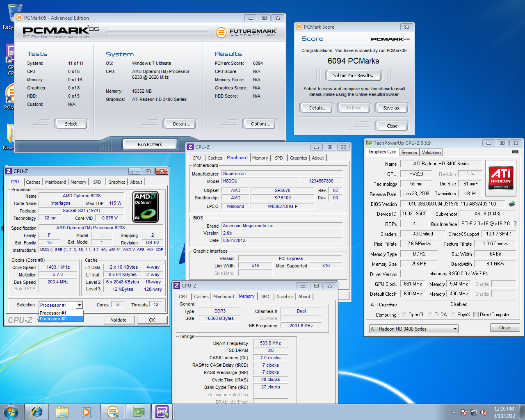Switch to the Validation tab in GPU-Z
The width and height of the screenshot is (525, 420).
pyautogui.click(x=431, y=153)
